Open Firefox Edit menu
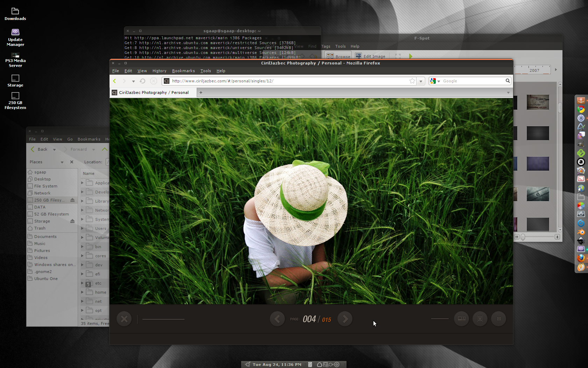 pyautogui.click(x=128, y=71)
